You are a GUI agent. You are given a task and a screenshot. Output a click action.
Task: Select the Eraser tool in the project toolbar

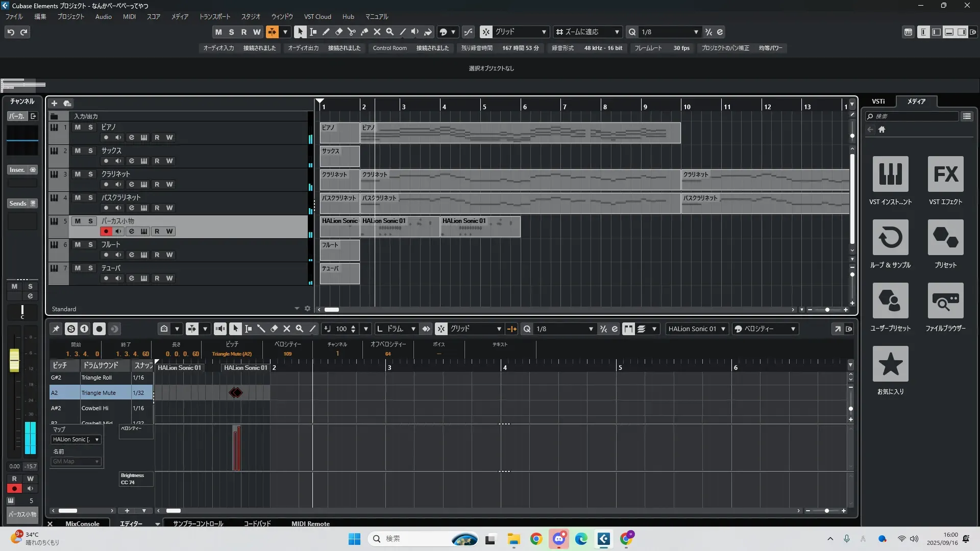tap(339, 32)
